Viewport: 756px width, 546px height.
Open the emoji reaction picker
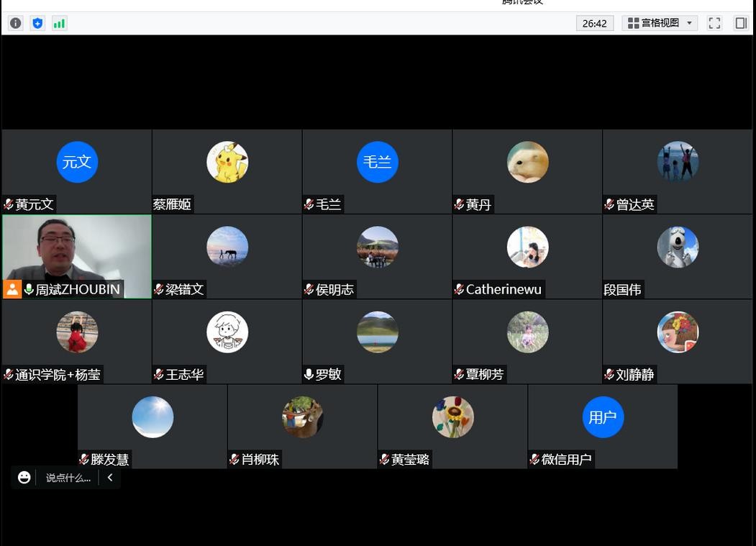(x=24, y=478)
